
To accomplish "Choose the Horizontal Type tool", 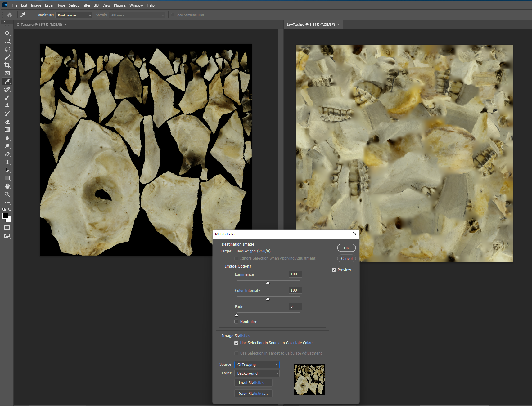I will point(7,162).
